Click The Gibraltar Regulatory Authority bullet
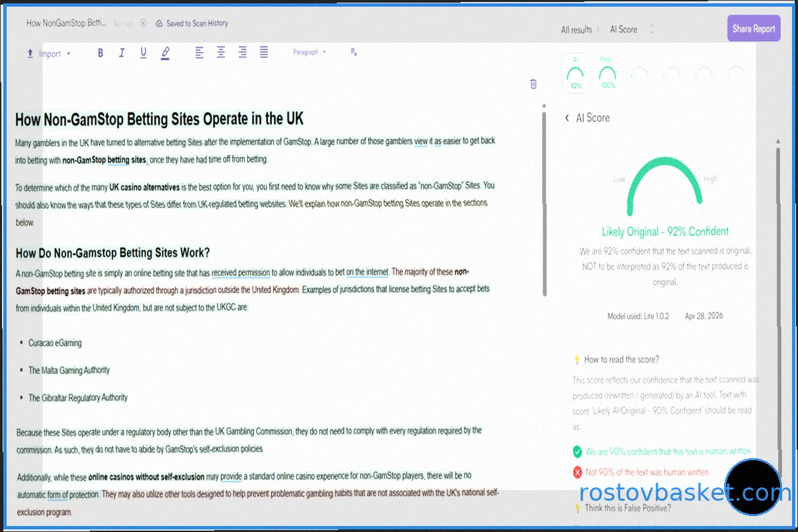This screenshot has width=798, height=532. tap(78, 398)
